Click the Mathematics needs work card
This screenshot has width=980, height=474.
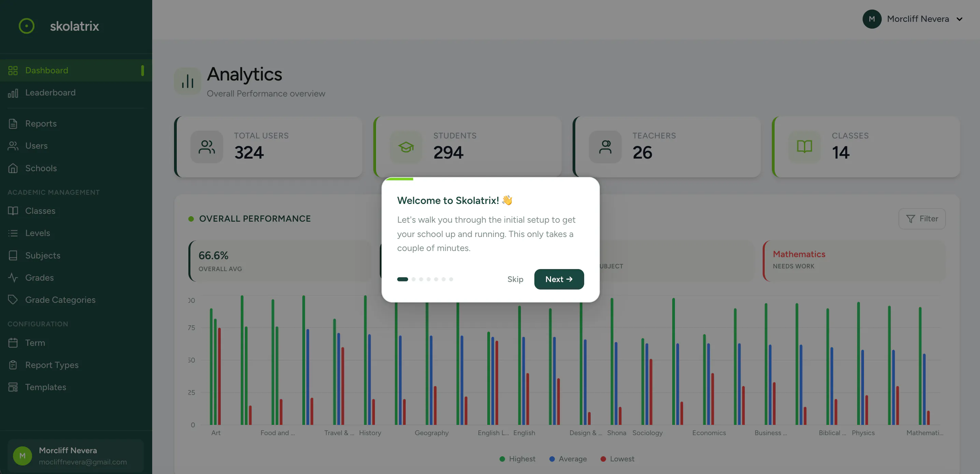click(x=854, y=261)
